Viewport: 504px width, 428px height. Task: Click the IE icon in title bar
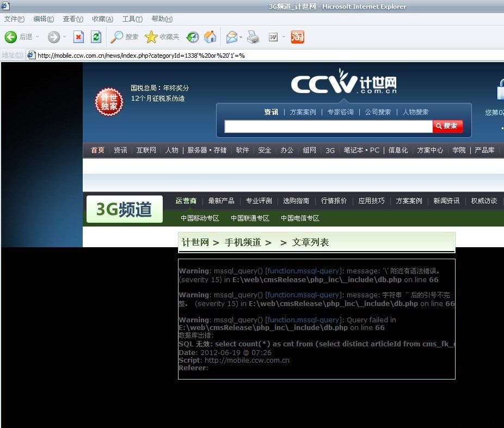tap(5, 6)
